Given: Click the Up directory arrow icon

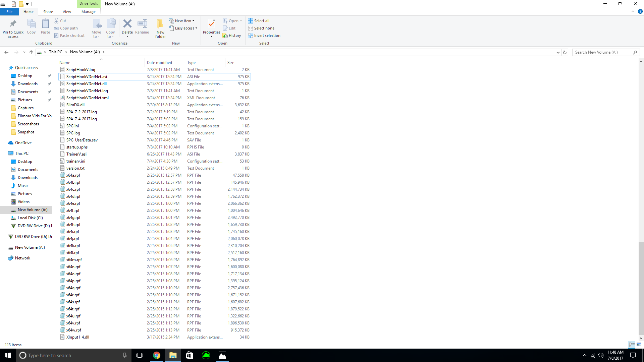Looking at the screenshot, I should pos(31,52).
